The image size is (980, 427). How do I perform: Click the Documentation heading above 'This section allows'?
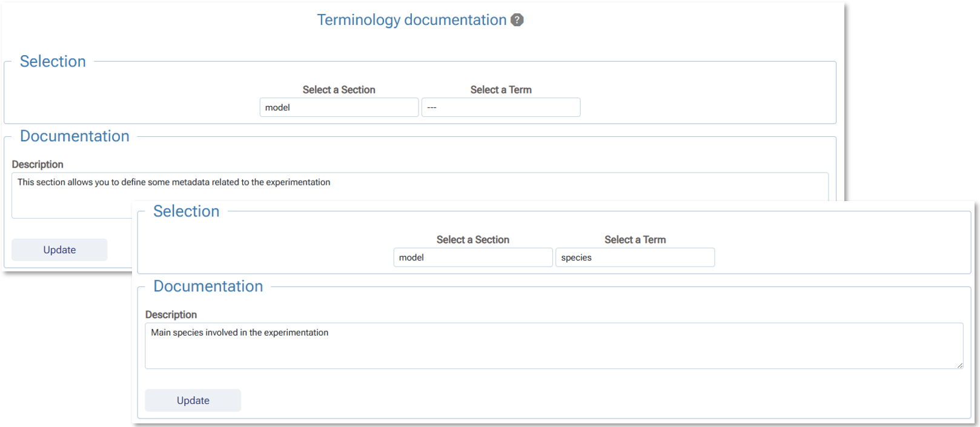pos(74,136)
